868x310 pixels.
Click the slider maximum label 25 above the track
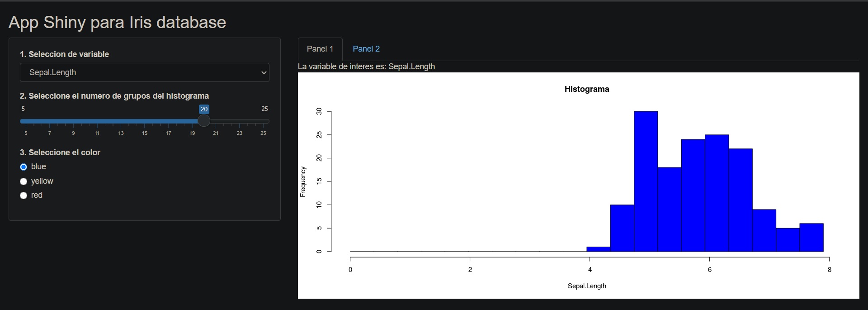pos(264,109)
